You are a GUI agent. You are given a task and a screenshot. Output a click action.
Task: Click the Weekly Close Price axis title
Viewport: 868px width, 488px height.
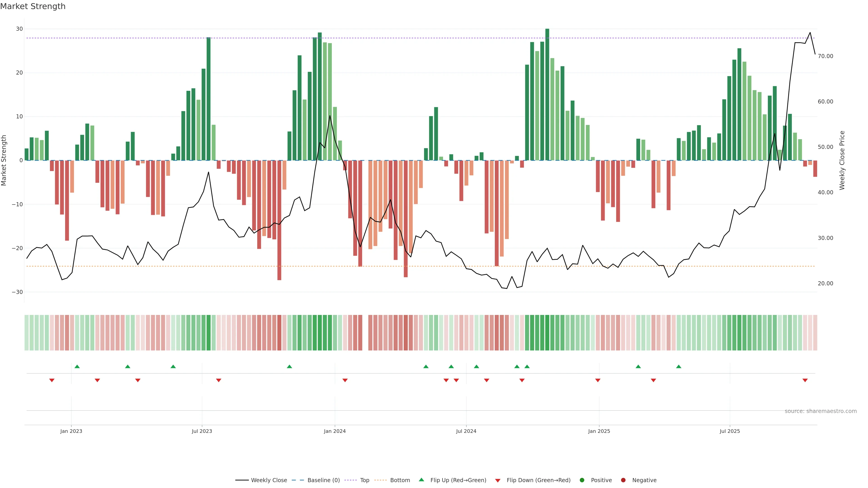[x=842, y=160]
